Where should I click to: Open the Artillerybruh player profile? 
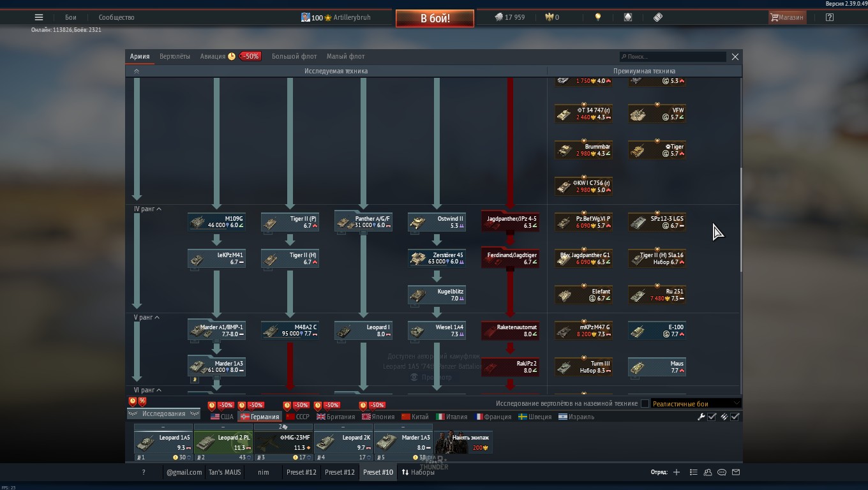[x=336, y=17]
